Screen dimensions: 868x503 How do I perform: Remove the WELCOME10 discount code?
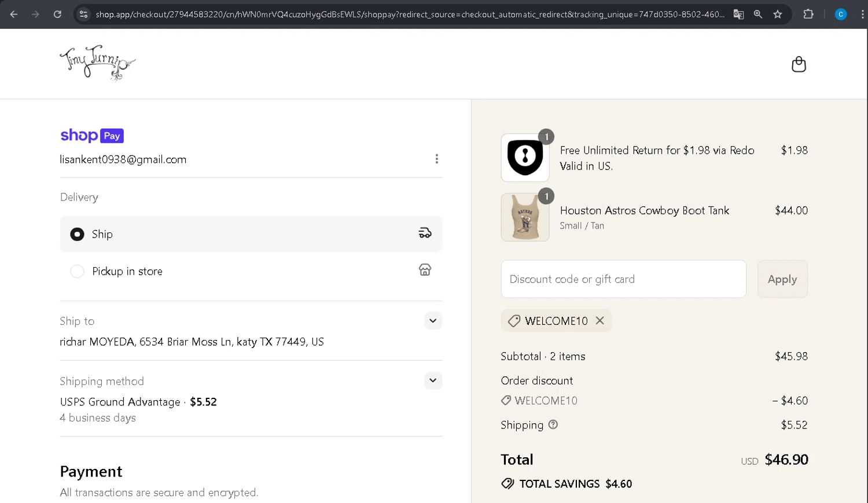[x=600, y=320]
